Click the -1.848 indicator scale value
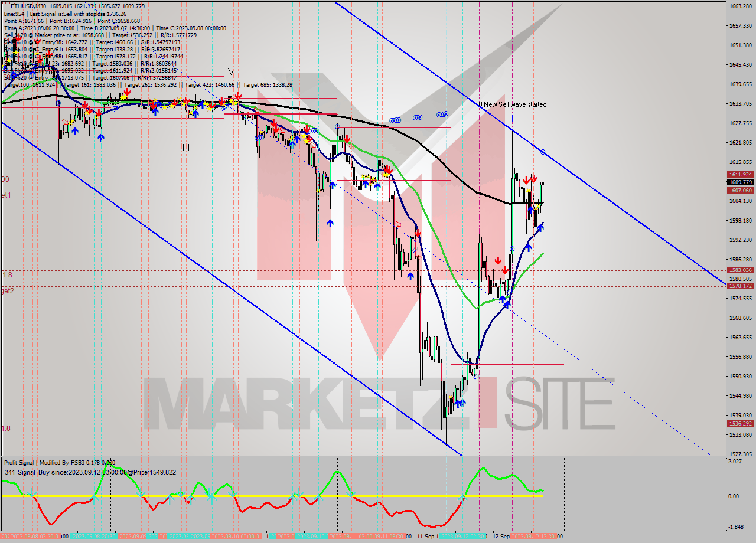Screen dimensions: 756x543 click(736, 527)
